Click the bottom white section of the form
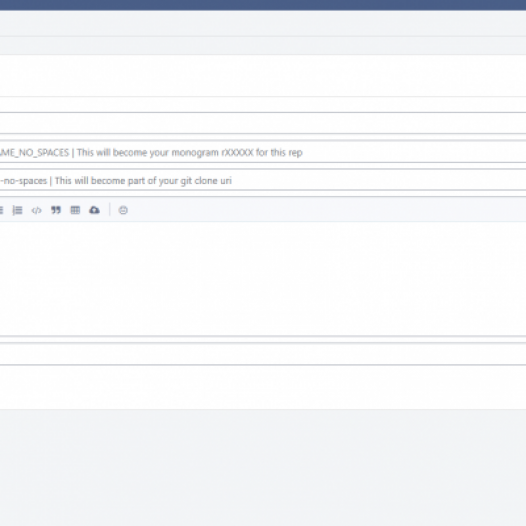 pos(263,387)
